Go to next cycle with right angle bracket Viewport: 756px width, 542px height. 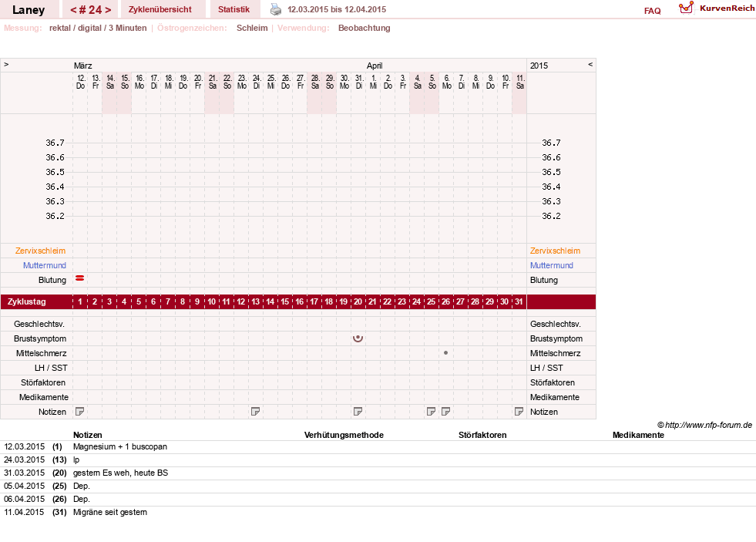click(108, 10)
